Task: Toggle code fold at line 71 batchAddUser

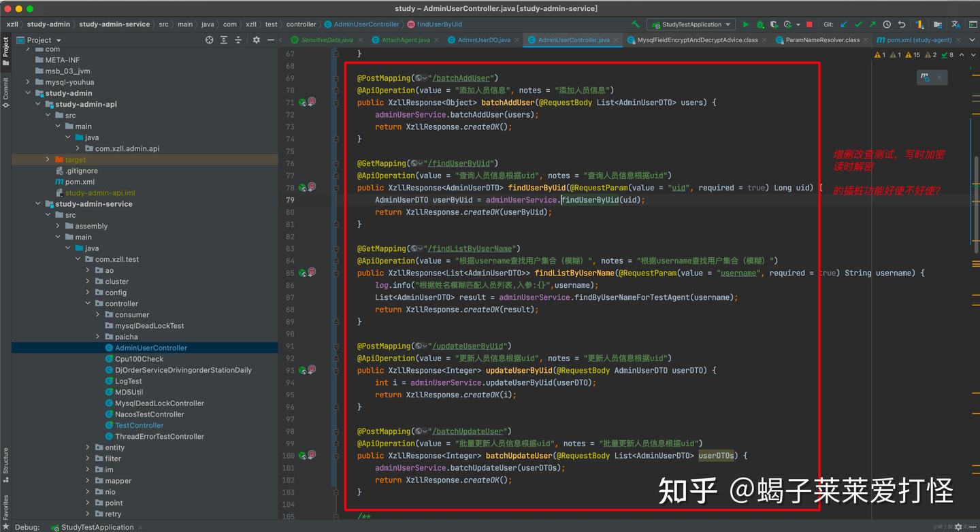Action: (x=336, y=103)
